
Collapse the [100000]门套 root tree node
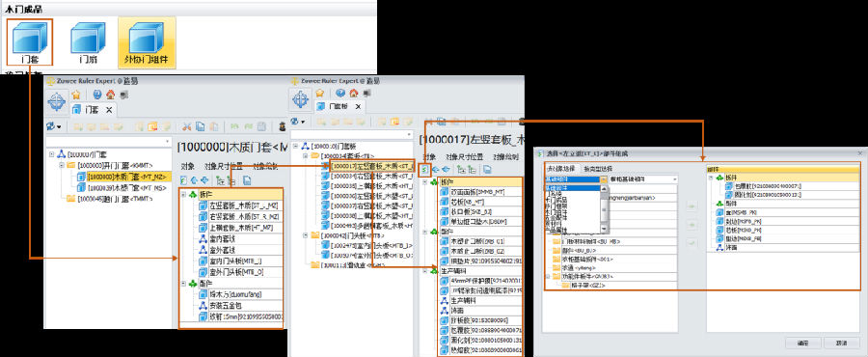[51, 154]
